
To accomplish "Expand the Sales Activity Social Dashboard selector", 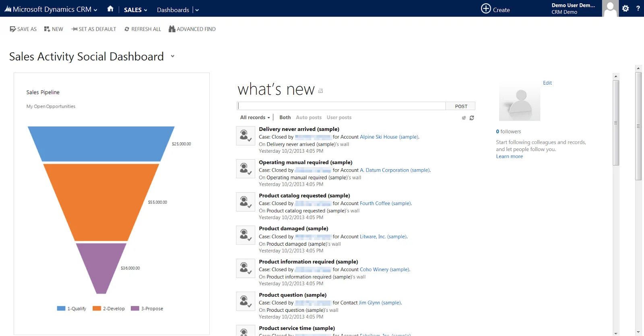I will pos(173,56).
